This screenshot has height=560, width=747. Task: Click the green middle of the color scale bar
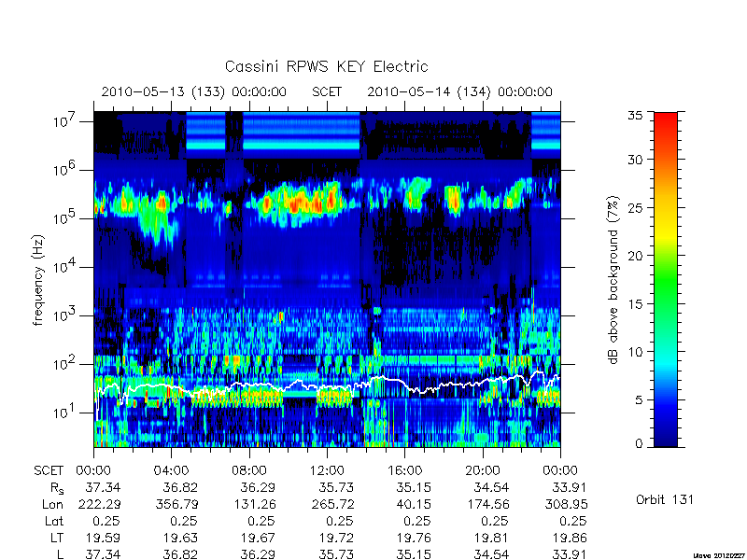(x=666, y=281)
